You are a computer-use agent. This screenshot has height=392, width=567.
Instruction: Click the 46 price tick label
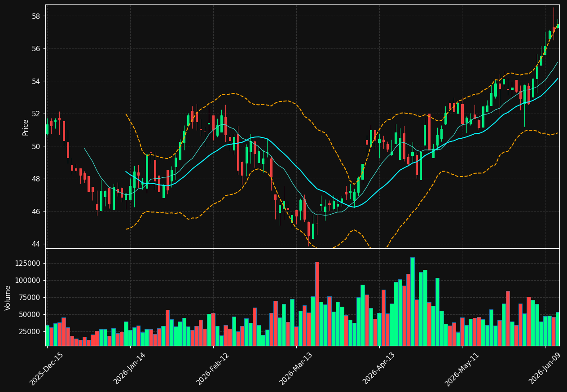(35, 211)
